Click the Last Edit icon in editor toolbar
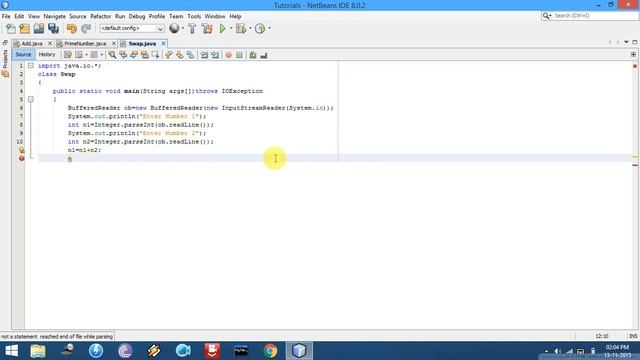The width and height of the screenshot is (640, 360). point(68,55)
